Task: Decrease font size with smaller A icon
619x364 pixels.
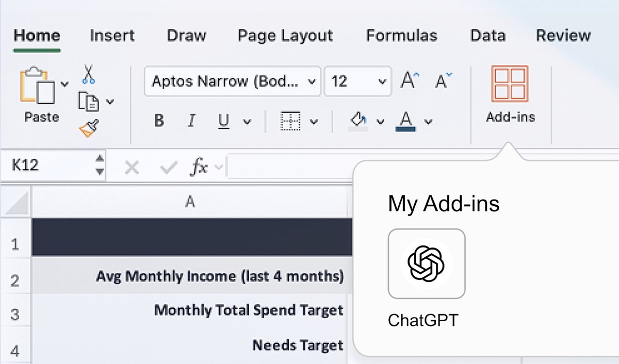Action: [x=443, y=80]
